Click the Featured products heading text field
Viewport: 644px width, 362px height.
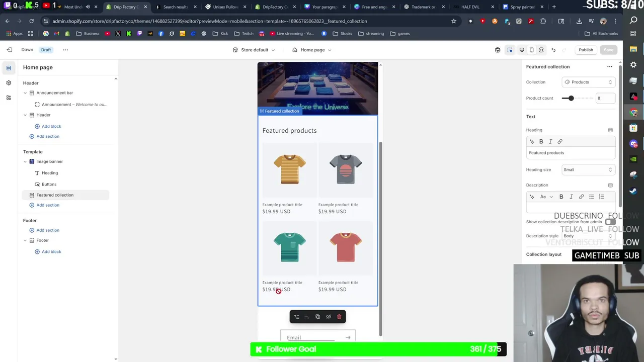coord(571,153)
